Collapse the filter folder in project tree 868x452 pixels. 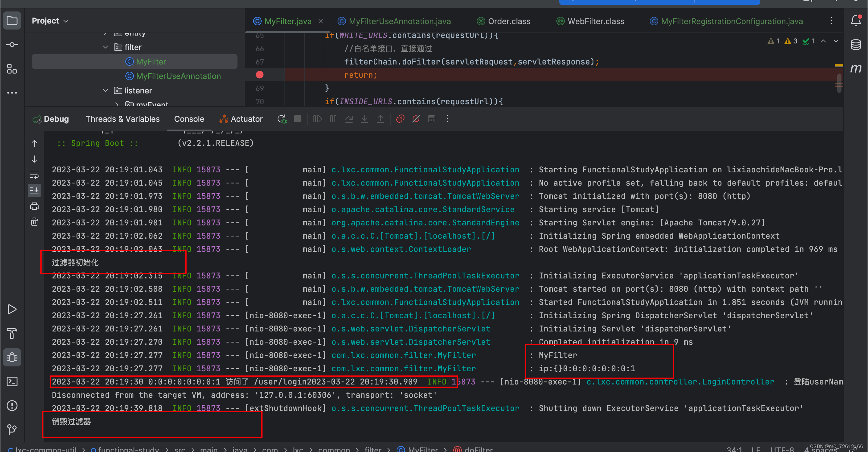point(105,47)
